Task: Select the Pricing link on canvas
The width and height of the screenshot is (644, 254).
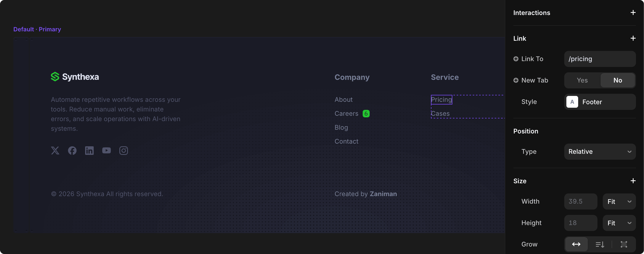Action: coord(441,100)
